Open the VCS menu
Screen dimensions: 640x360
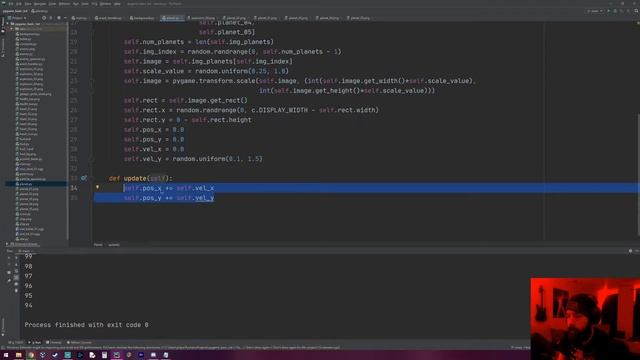tap(95, 4)
